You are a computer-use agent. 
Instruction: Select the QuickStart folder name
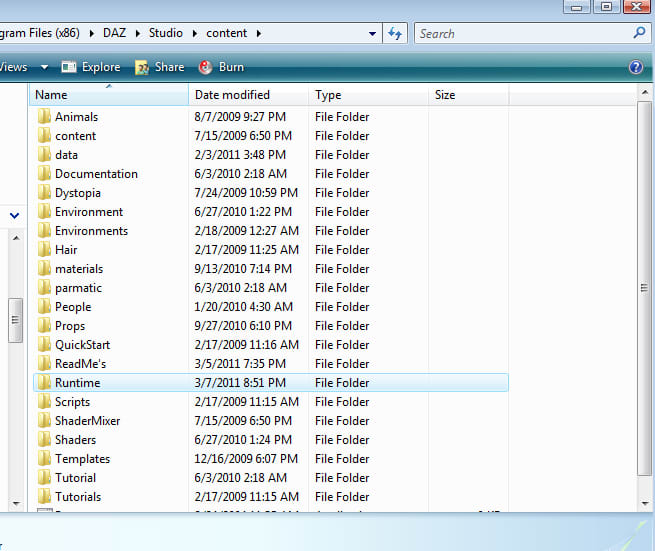(x=83, y=345)
